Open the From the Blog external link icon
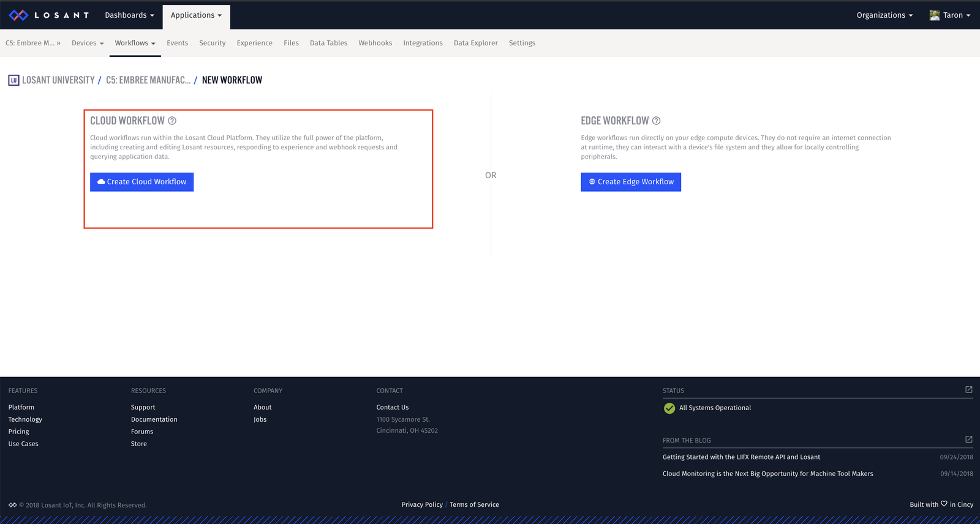 969,439
